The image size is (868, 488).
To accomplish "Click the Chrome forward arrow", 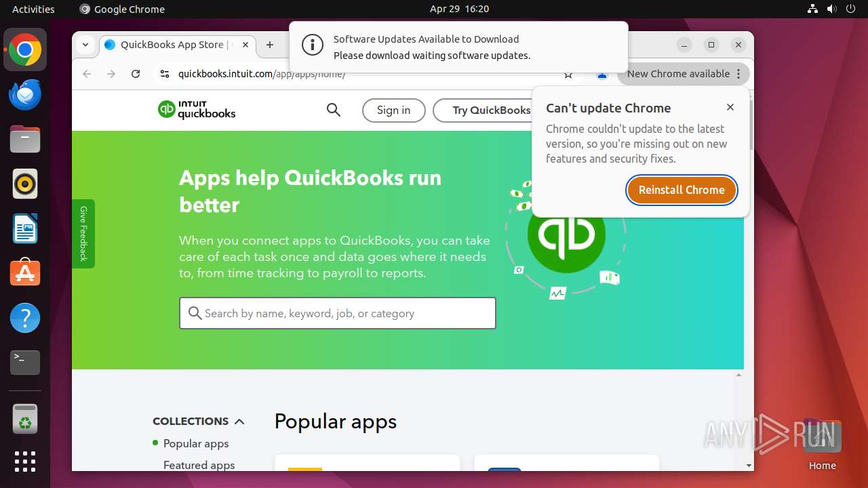I will click(111, 74).
